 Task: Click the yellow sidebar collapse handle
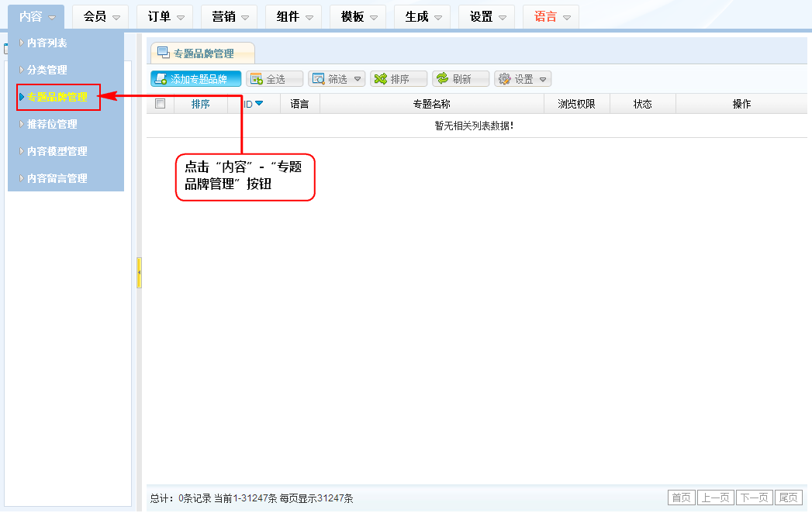[x=139, y=273]
